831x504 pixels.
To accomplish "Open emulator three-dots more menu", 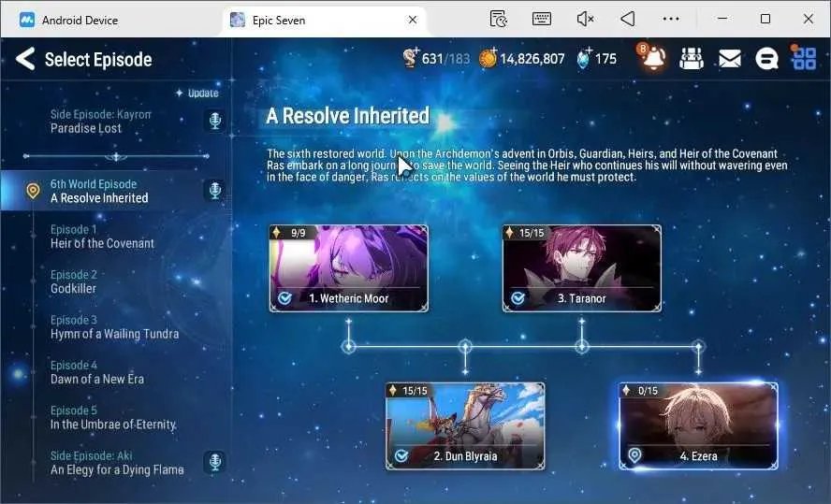I will [x=671, y=19].
